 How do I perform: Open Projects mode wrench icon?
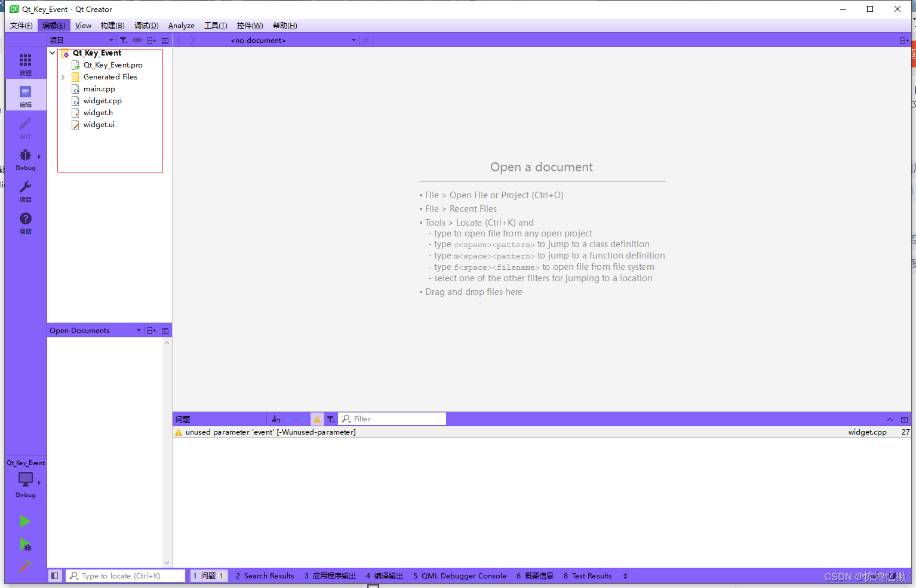point(25,190)
